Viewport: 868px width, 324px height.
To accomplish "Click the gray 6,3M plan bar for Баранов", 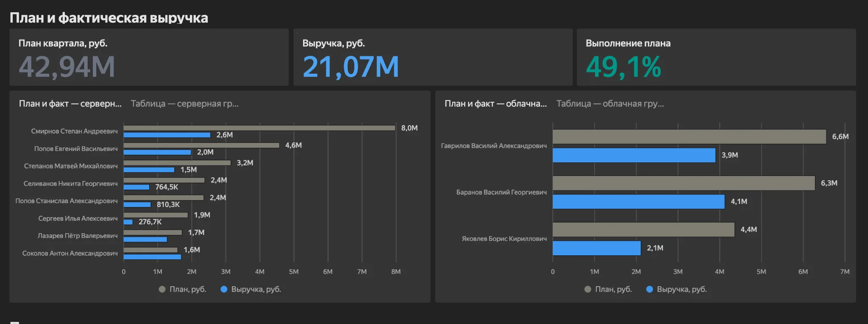I will 684,183.
